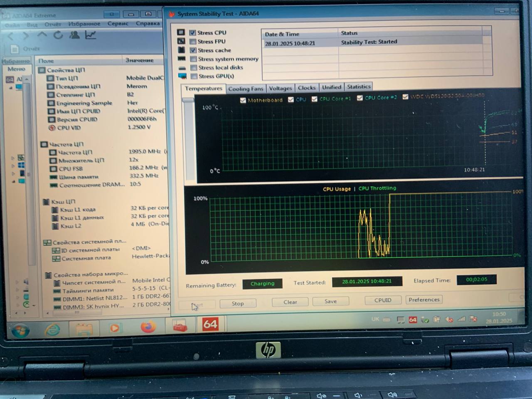
Task: Click the CPU VID voltage icon
Action: [52, 128]
